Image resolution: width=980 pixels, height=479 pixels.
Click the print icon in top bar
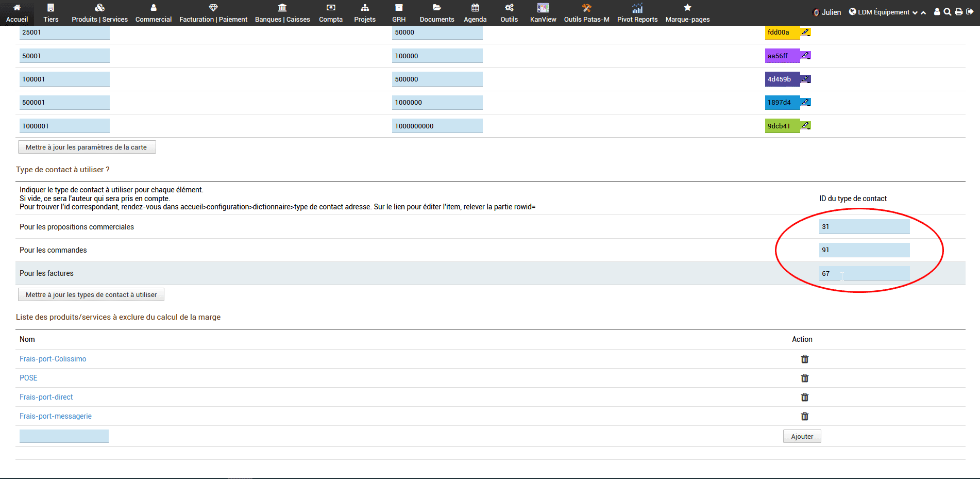(958, 12)
